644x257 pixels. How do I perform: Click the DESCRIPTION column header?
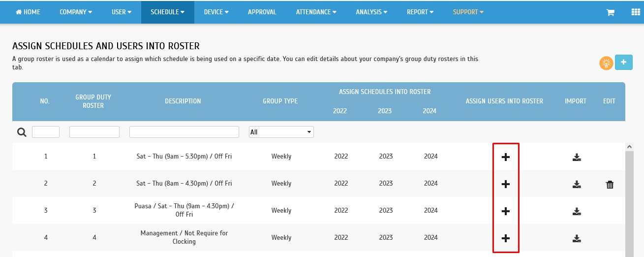(x=183, y=101)
